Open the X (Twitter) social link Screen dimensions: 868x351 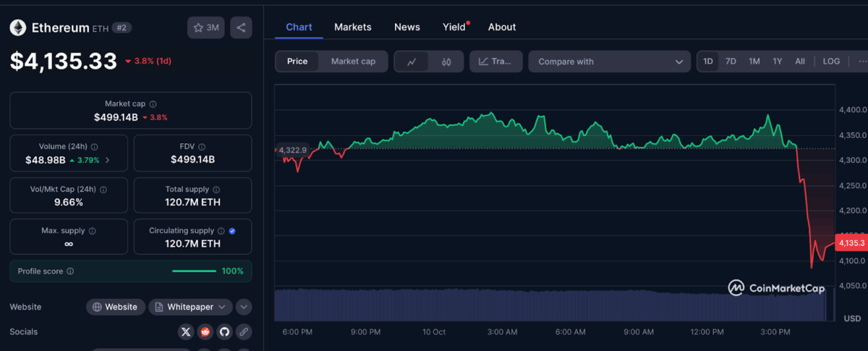[187, 331]
